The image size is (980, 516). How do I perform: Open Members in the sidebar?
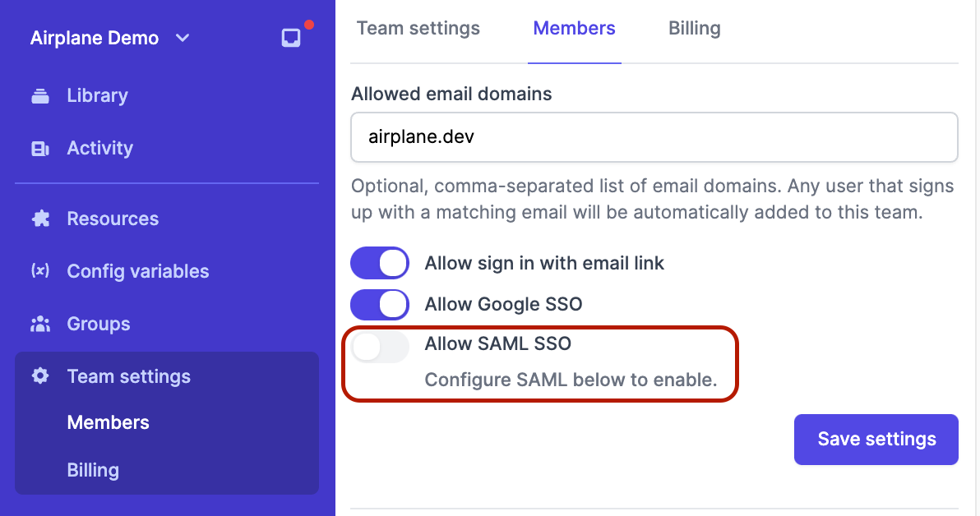(109, 422)
